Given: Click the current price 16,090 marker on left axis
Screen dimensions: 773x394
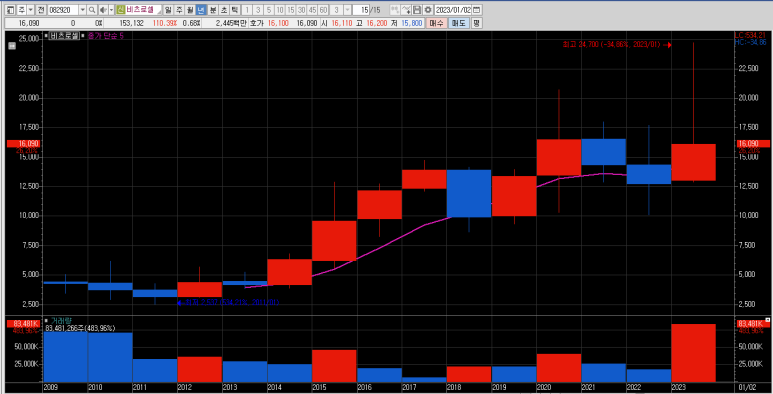Looking at the screenshot, I should pyautogui.click(x=23, y=143).
